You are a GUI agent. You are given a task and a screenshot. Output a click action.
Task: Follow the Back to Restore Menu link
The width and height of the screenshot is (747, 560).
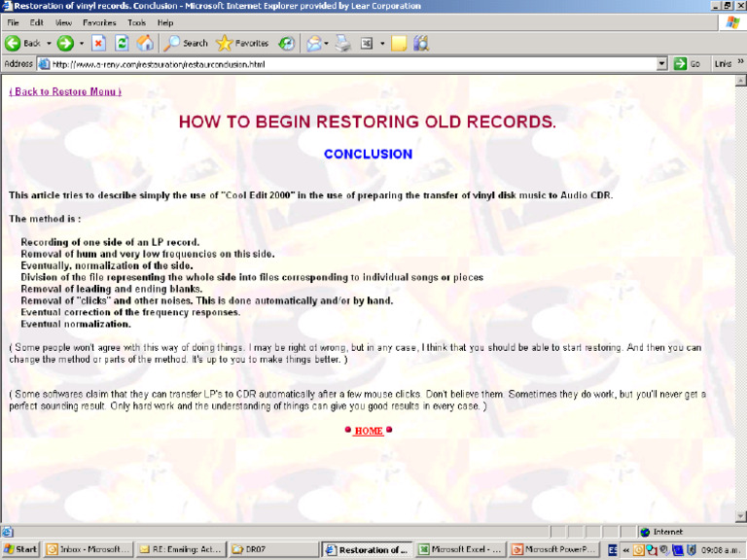[x=65, y=91]
